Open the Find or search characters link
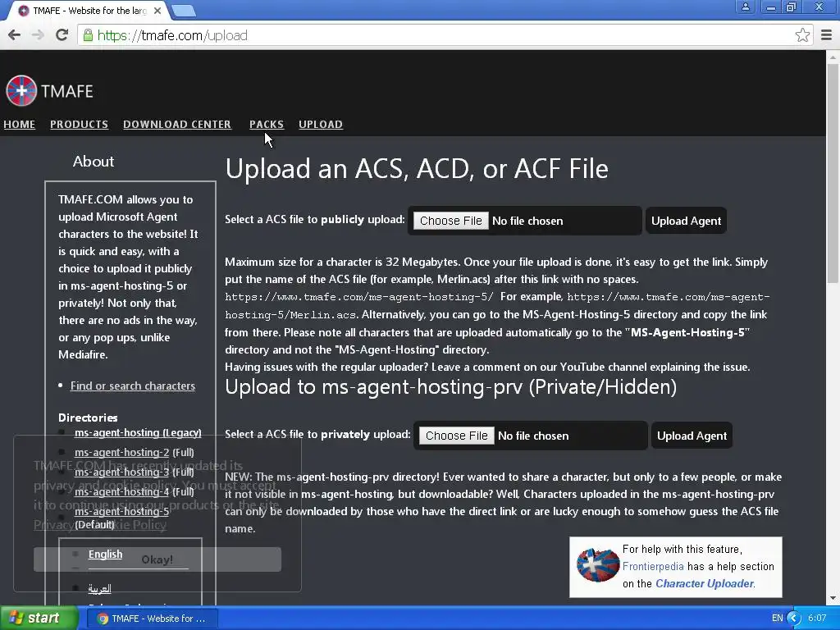 point(132,386)
